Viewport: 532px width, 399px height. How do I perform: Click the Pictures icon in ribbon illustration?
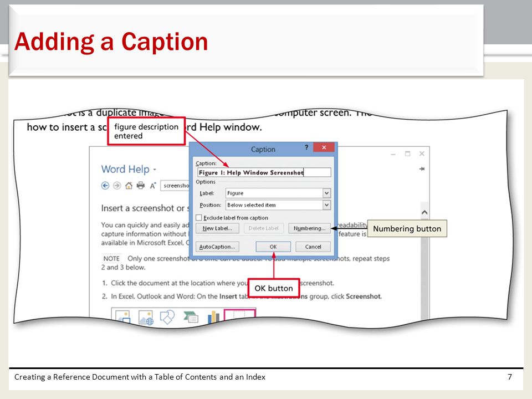tap(123, 316)
